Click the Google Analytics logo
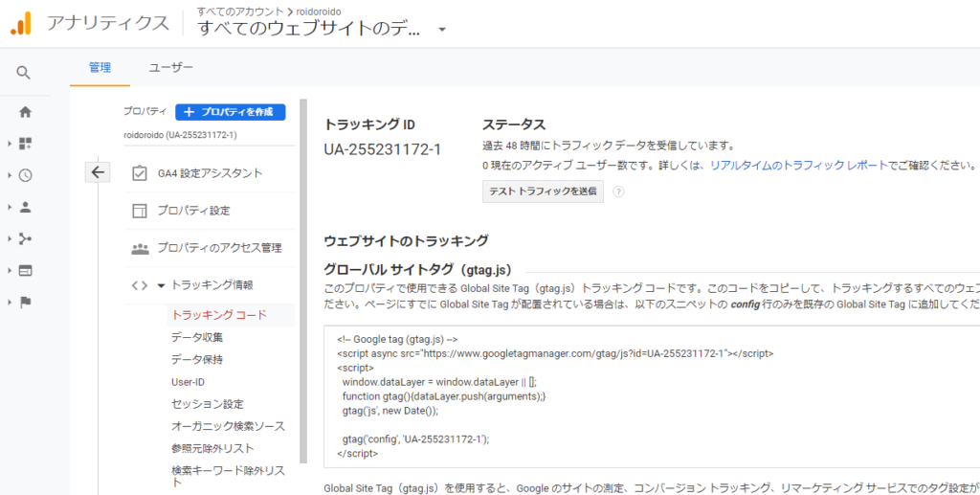 (x=21, y=23)
